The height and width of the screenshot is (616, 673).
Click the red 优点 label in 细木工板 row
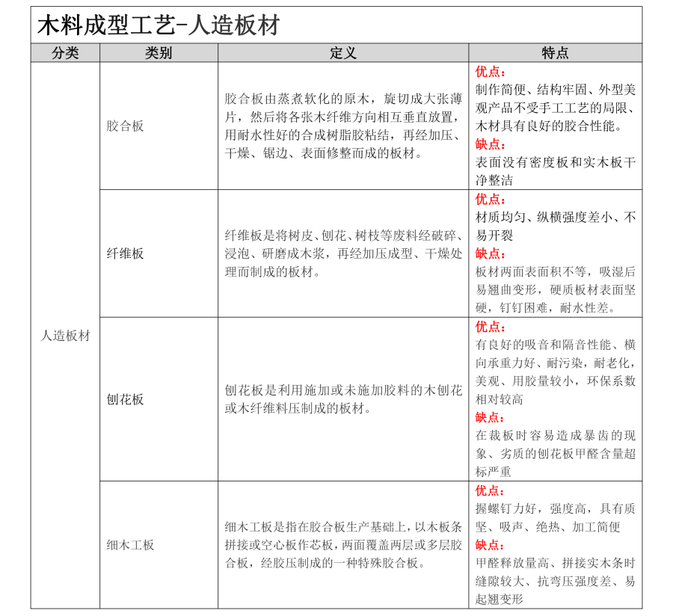point(491,490)
